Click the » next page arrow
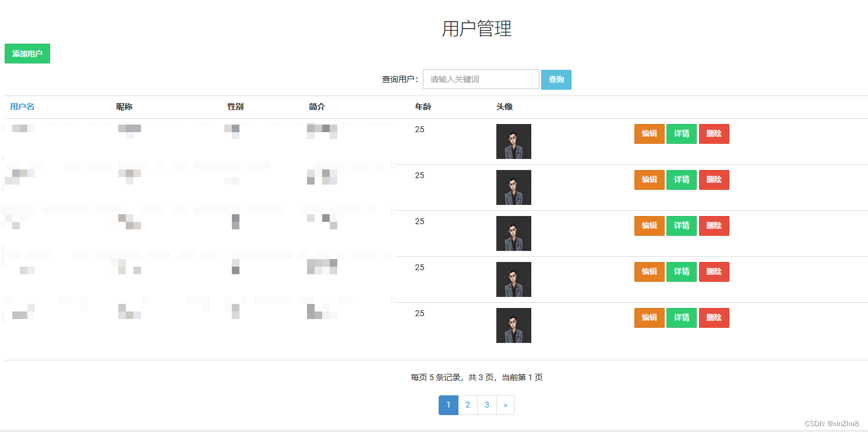Screen dimensions: 868x432 coord(505,405)
